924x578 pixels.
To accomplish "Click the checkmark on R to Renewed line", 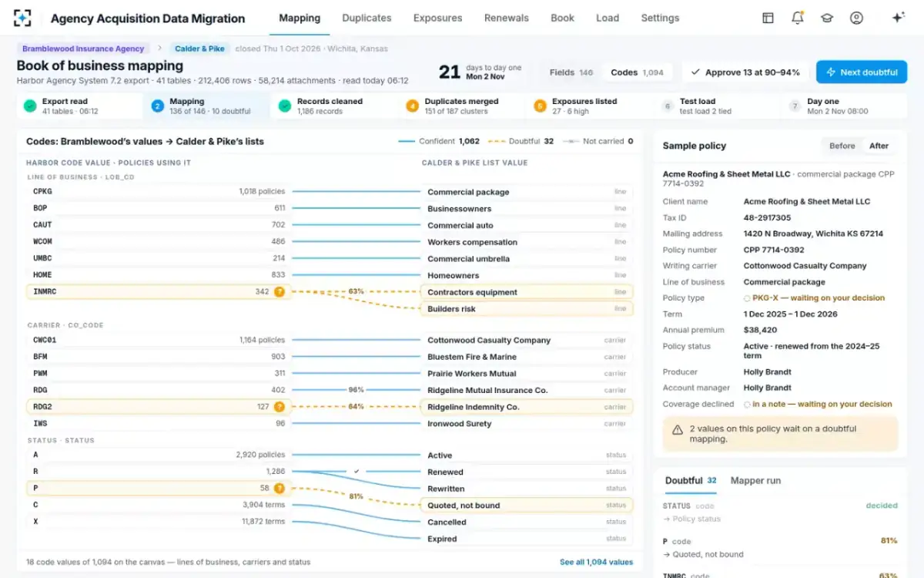I will tap(356, 471).
